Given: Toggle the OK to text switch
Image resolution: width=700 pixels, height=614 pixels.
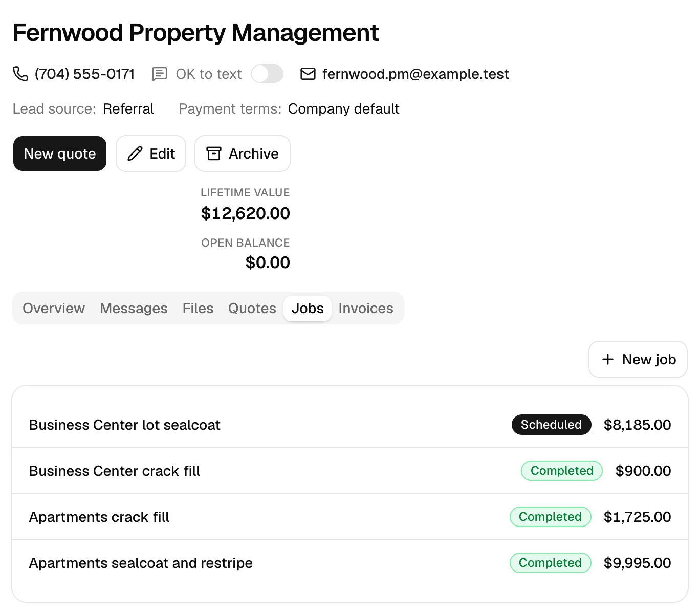Looking at the screenshot, I should pos(267,74).
